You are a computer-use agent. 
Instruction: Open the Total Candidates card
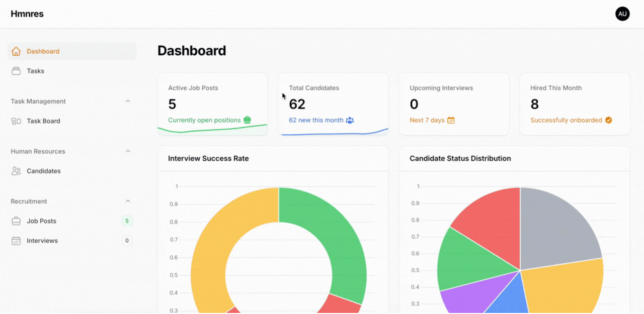(333, 104)
